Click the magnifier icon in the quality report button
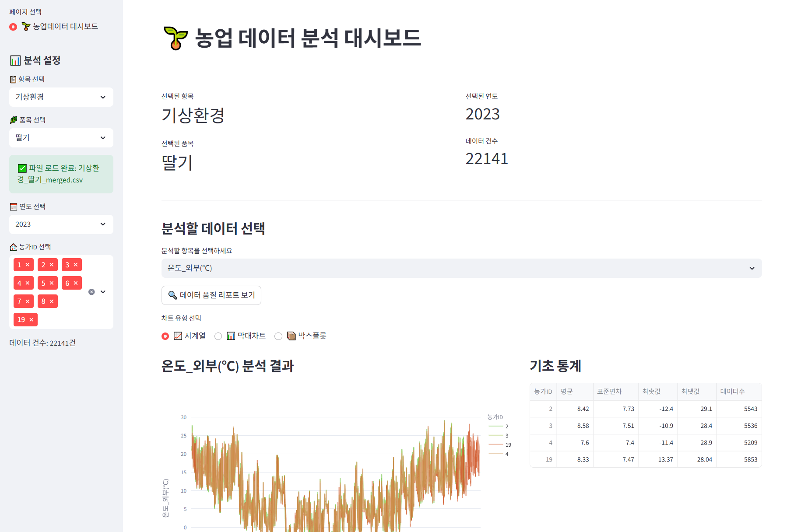 coord(172,295)
